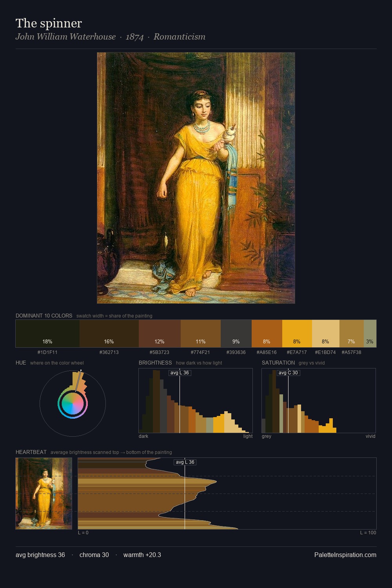Click the "avg L 36" label in the Brightness histogram
This screenshot has height=588, width=392.
[180, 373]
